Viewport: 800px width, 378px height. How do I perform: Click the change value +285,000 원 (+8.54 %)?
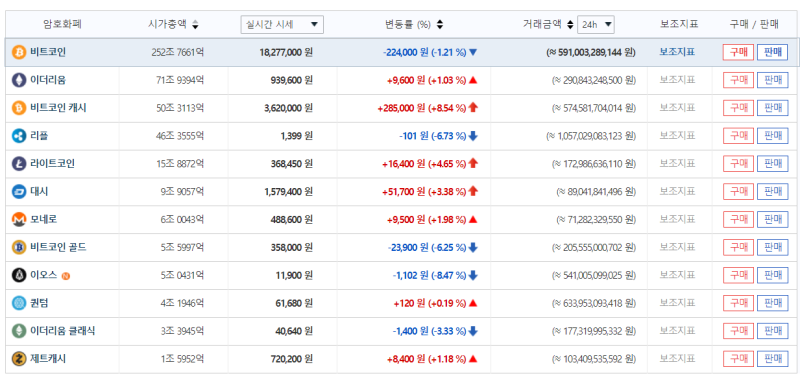click(x=421, y=108)
